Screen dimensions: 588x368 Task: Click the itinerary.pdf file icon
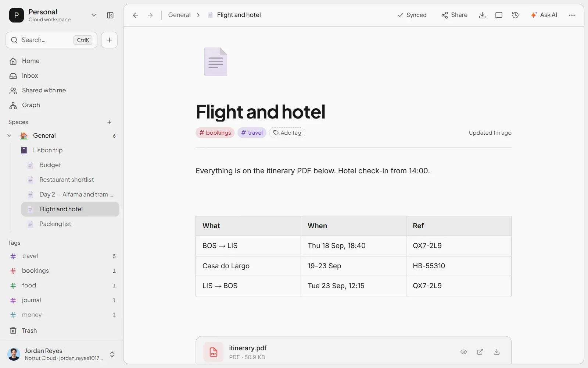214,352
